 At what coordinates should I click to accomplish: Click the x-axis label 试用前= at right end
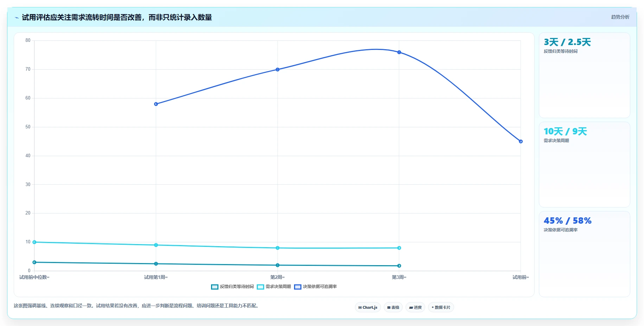click(x=521, y=277)
